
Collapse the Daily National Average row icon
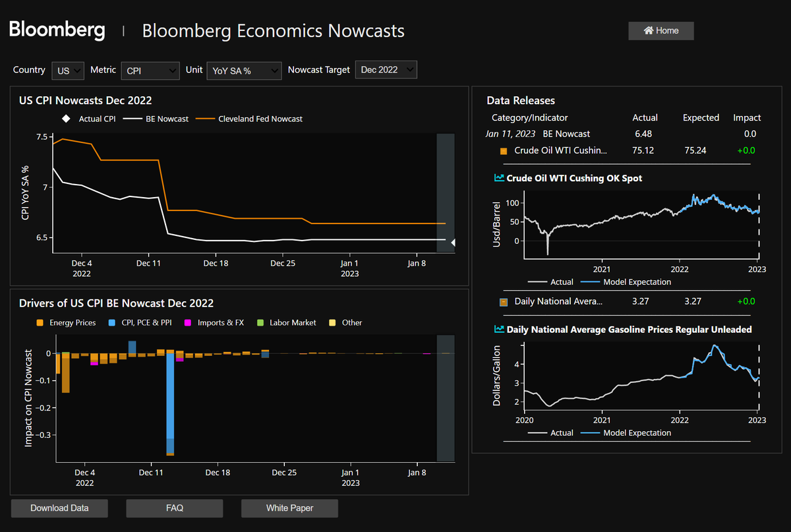[x=504, y=302]
